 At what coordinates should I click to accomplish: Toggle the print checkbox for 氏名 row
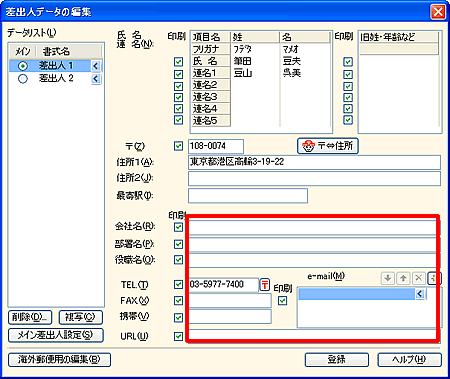coord(179,62)
